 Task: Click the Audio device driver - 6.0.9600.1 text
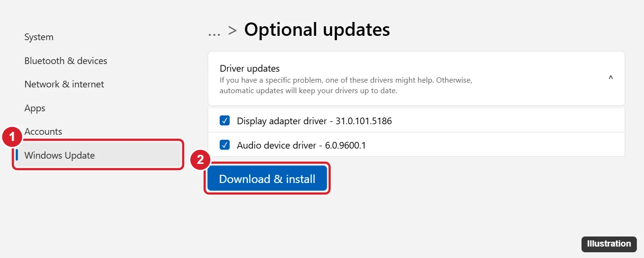301,145
